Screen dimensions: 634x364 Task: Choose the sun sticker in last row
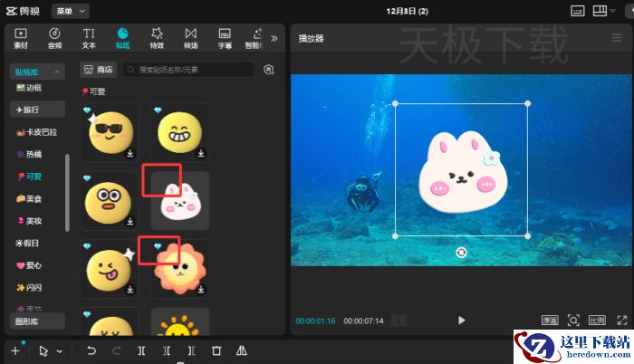click(180, 322)
